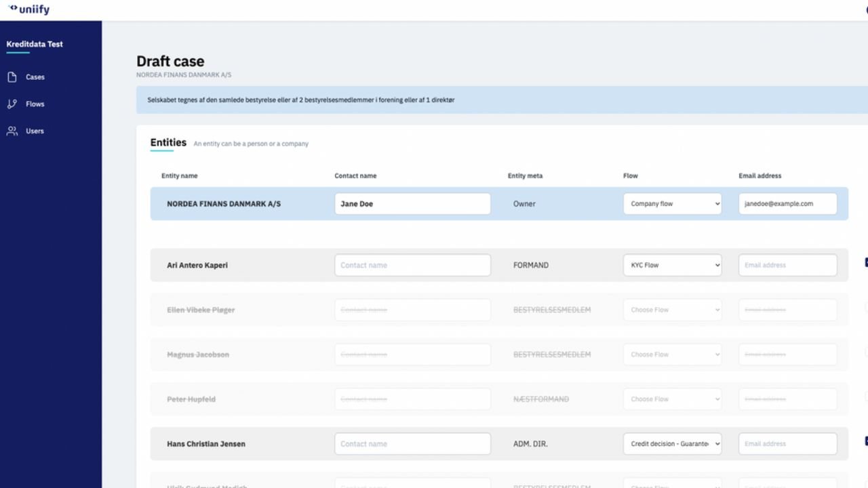Click Ari Antero Kaperi's Email address field
868x488 pixels.
tap(787, 265)
